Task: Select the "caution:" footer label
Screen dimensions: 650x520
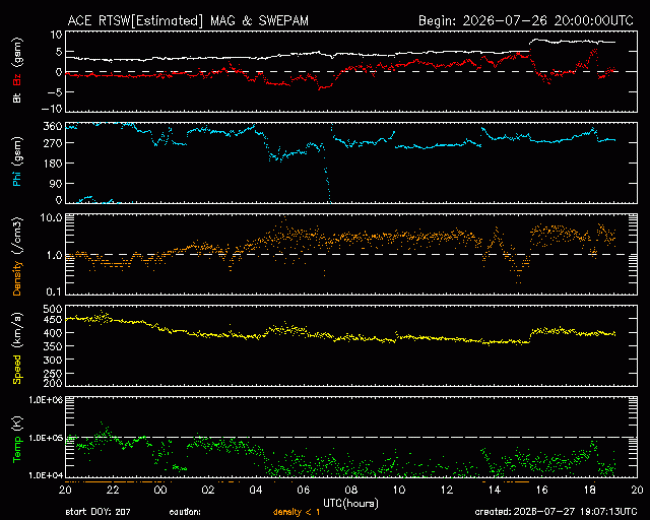Action: (x=185, y=513)
